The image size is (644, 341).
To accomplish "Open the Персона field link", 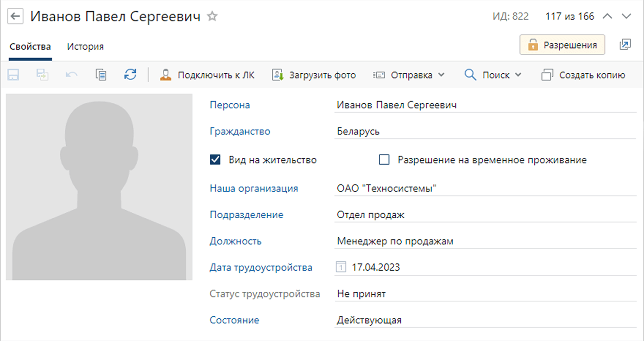I will (x=230, y=105).
